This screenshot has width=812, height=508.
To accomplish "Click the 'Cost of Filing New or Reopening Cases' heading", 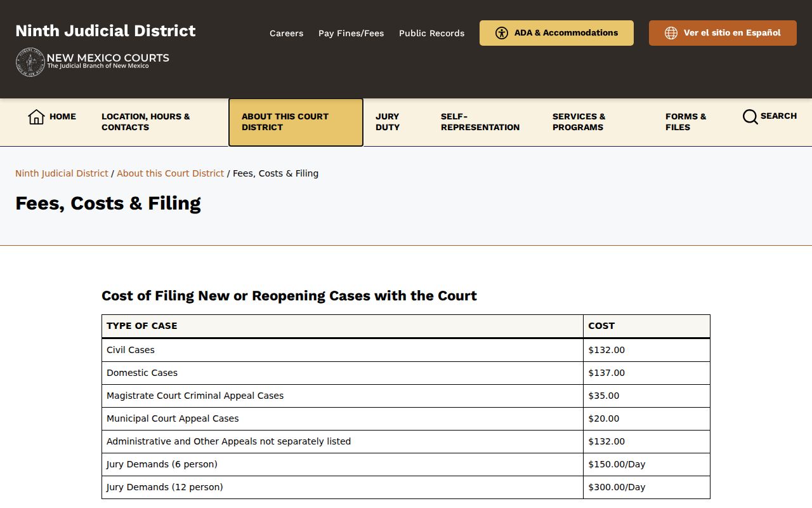I will point(289,296).
